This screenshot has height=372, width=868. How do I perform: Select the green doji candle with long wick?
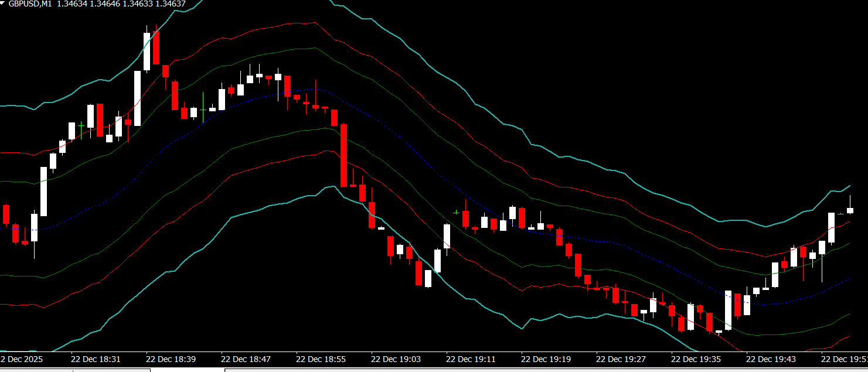point(203,110)
